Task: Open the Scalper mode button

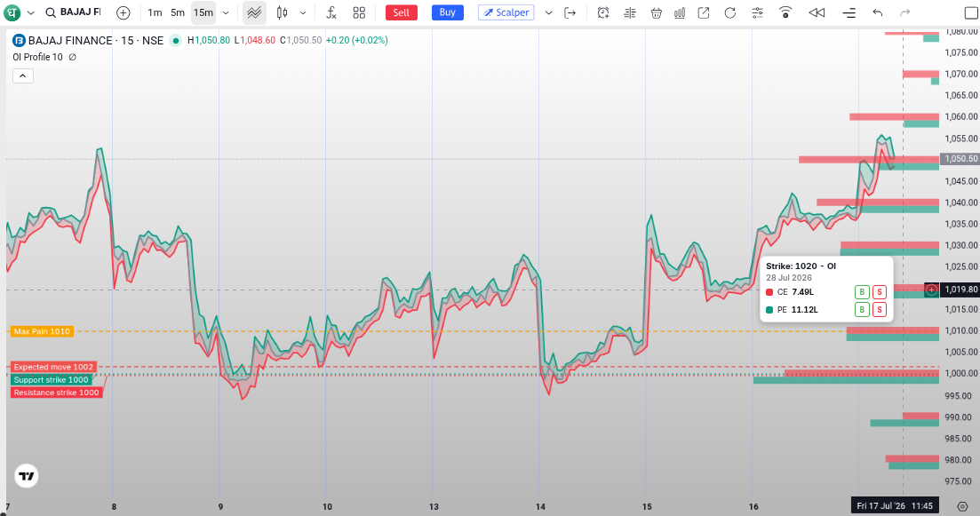Action: (506, 12)
